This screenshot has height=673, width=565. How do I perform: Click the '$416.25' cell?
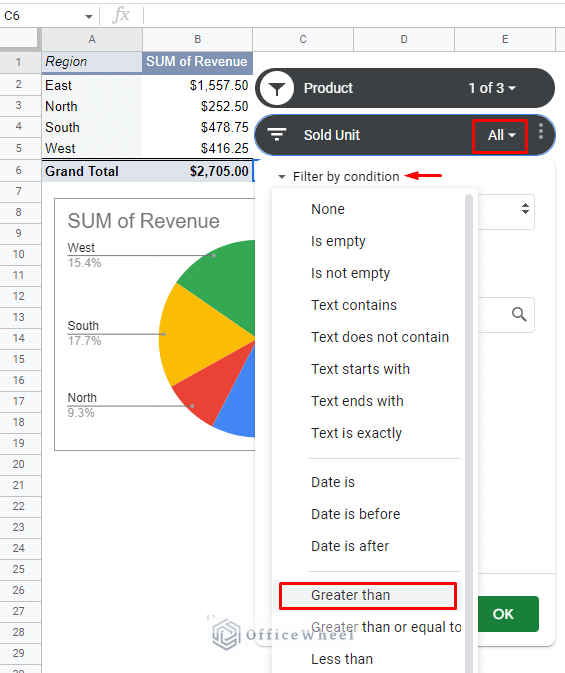197,148
